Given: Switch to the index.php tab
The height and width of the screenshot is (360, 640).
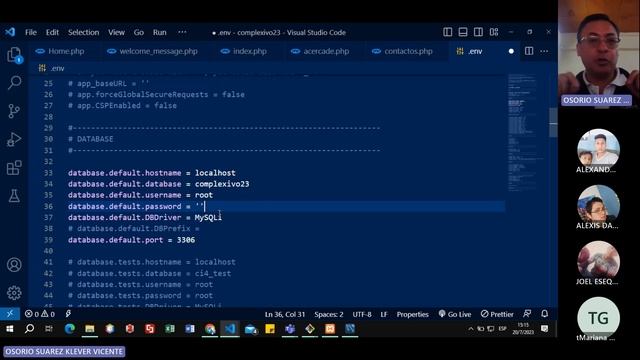Looking at the screenshot, I should click(x=244, y=51).
